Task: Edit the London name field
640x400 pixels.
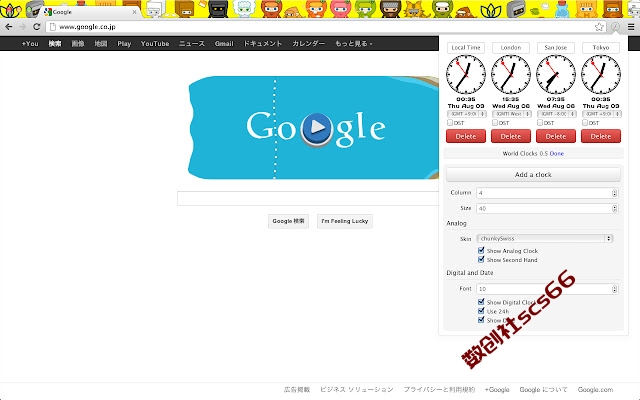Action: (511, 48)
